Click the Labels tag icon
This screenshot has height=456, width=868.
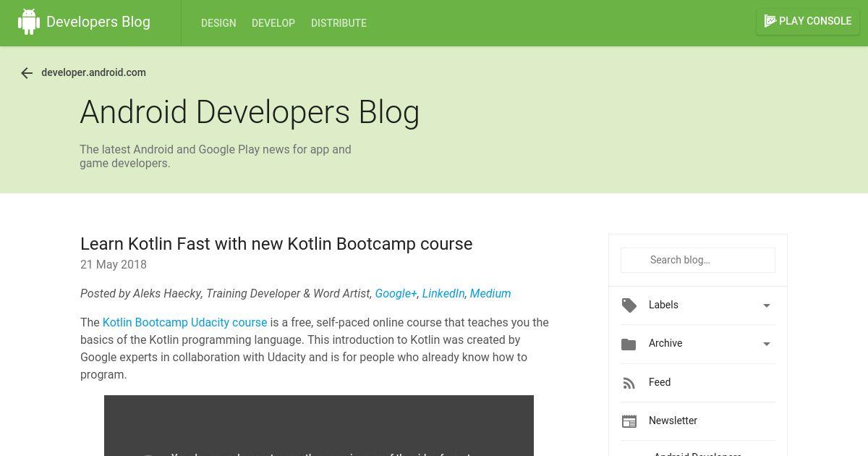(629, 305)
